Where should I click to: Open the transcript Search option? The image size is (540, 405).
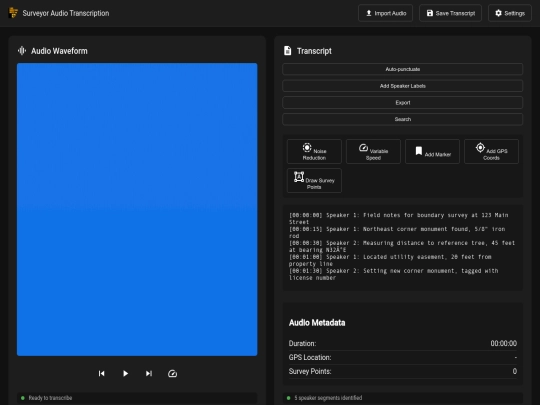pos(403,119)
